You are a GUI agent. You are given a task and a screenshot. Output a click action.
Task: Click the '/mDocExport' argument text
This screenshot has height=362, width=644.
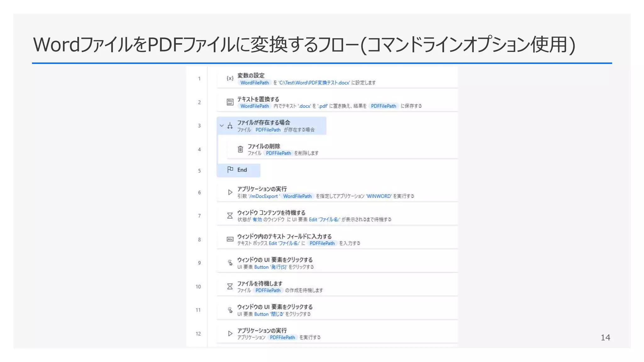click(264, 196)
